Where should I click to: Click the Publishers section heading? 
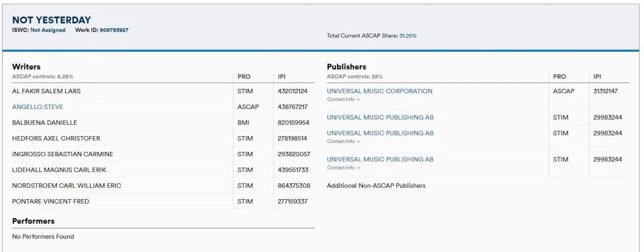347,67
